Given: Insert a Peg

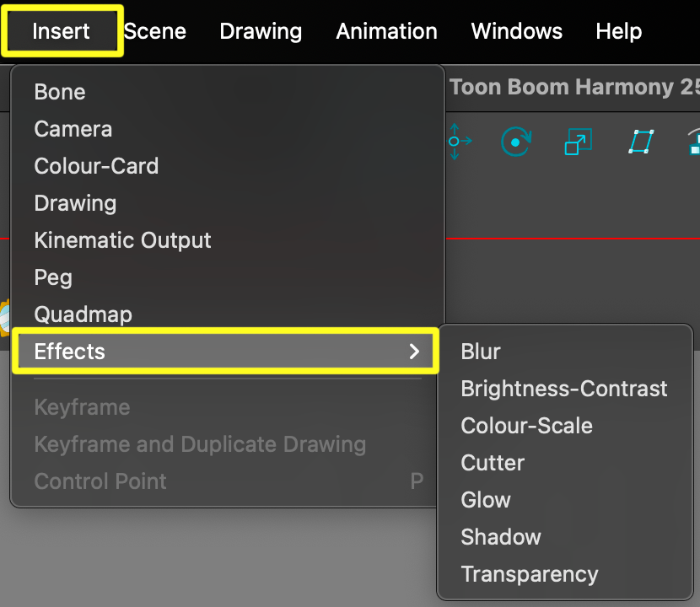Looking at the screenshot, I should (x=52, y=277).
